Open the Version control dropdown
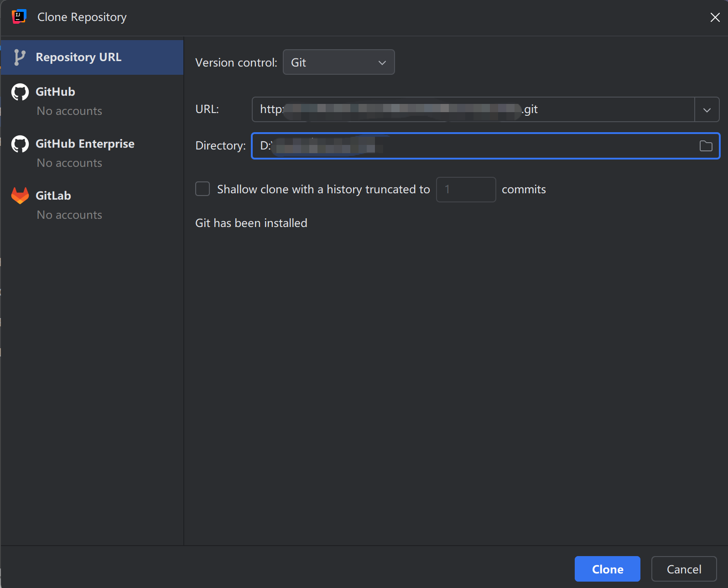 tap(338, 62)
